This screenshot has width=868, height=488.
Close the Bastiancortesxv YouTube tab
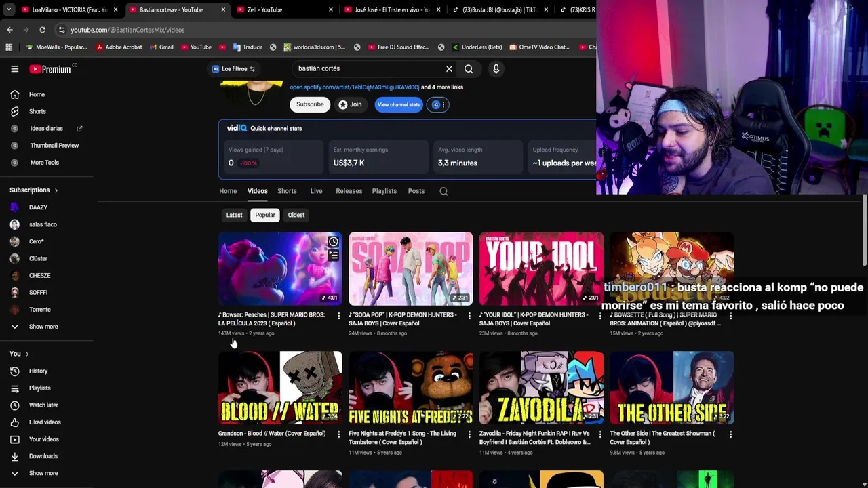coord(223,9)
